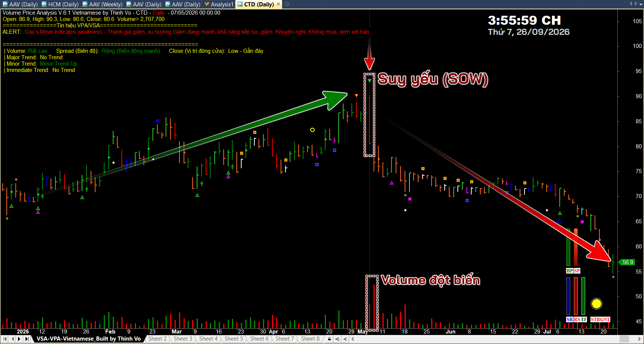
Task: Toggle the interval link (I) button
Action: 345,339
